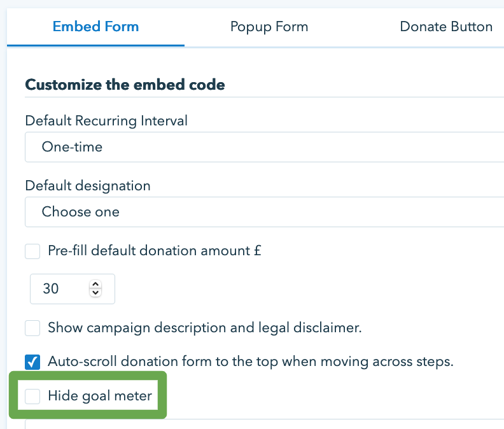Enable the Show campaign description checkbox

pos(32,328)
